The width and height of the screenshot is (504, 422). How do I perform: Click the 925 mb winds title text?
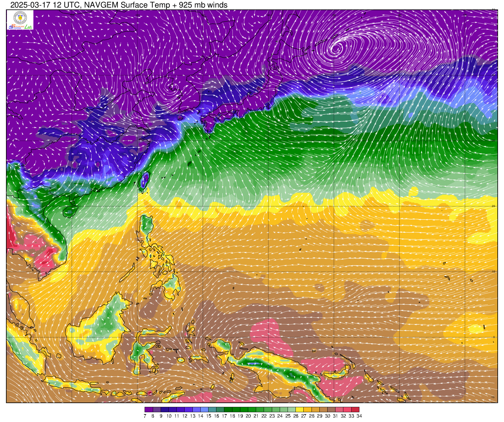coord(189,5)
